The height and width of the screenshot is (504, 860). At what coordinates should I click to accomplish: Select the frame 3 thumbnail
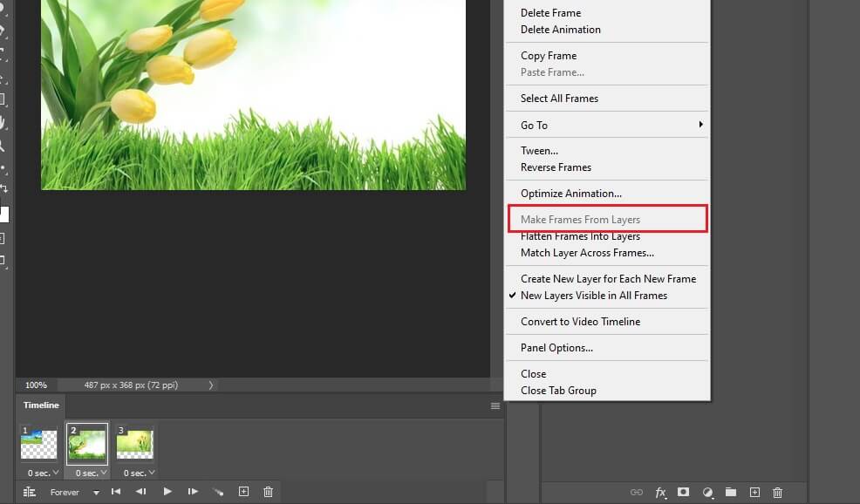[135, 443]
